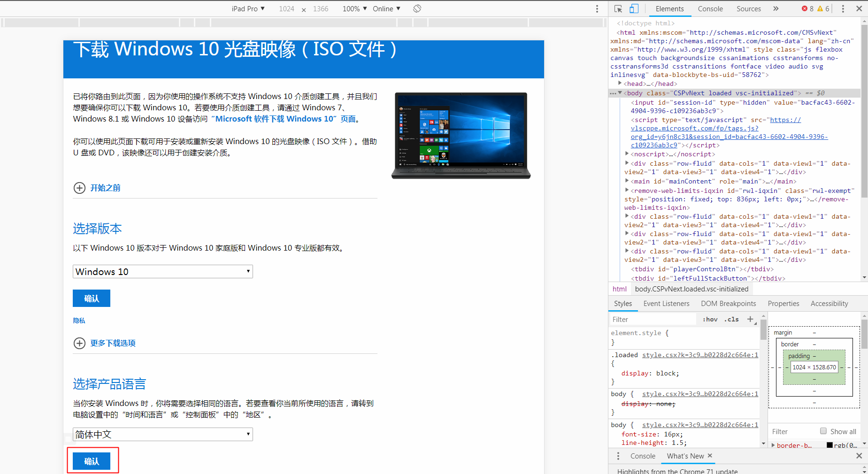Close the What's New drawer tab
Image resolution: width=868 pixels, height=474 pixels.
coord(710,456)
